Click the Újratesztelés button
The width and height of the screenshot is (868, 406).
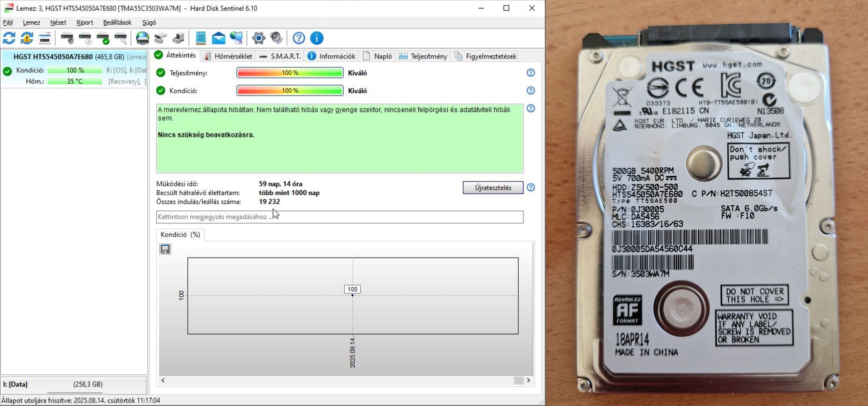(493, 188)
